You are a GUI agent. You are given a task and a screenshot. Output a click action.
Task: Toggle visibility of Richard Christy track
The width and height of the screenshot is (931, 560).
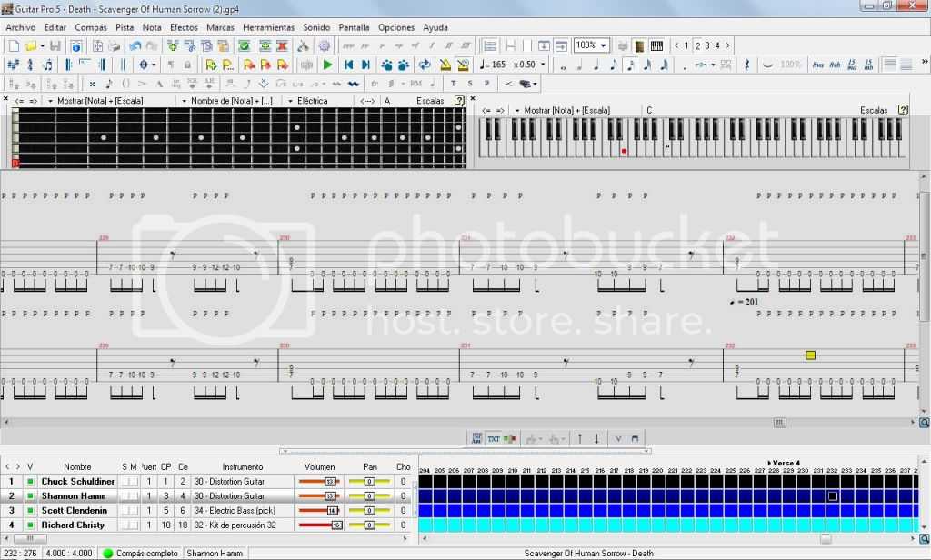click(x=30, y=525)
